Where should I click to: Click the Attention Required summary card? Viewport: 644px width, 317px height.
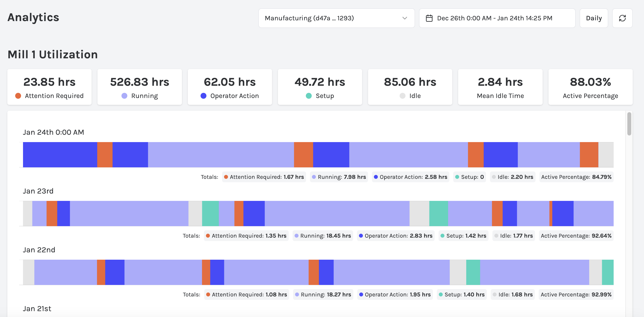tap(49, 87)
